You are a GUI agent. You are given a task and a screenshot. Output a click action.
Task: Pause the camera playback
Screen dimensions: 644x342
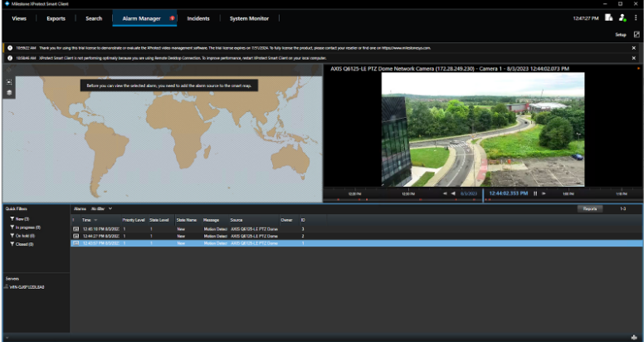(x=535, y=193)
